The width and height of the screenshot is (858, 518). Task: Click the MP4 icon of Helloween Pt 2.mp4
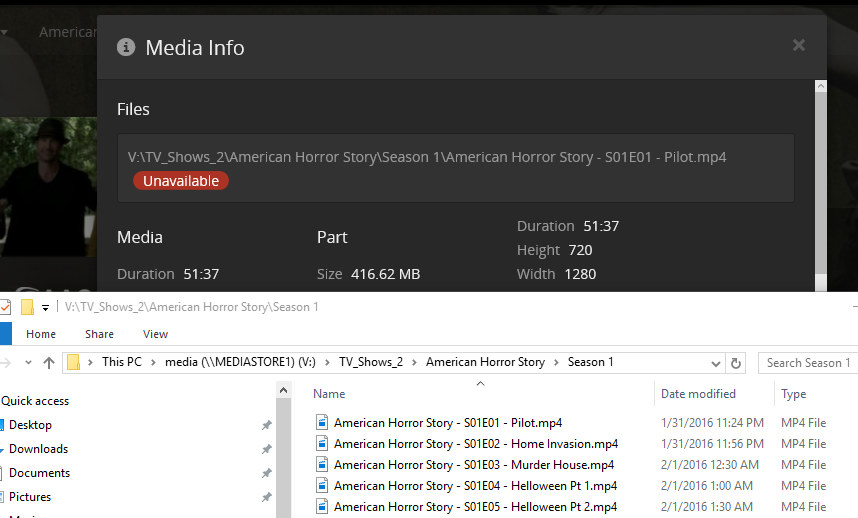[x=322, y=507]
